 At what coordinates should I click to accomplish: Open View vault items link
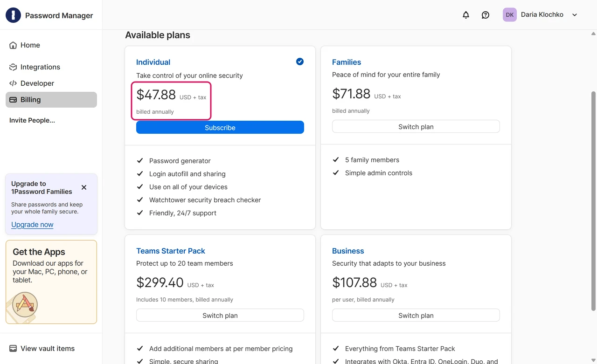pos(48,349)
